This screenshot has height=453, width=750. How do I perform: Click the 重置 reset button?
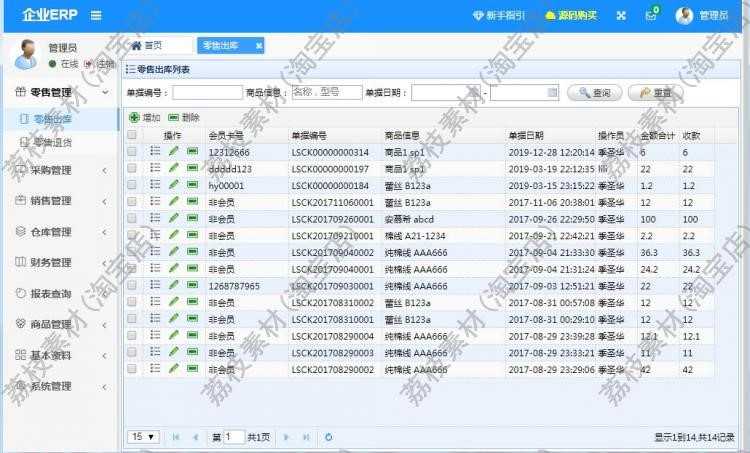656,92
